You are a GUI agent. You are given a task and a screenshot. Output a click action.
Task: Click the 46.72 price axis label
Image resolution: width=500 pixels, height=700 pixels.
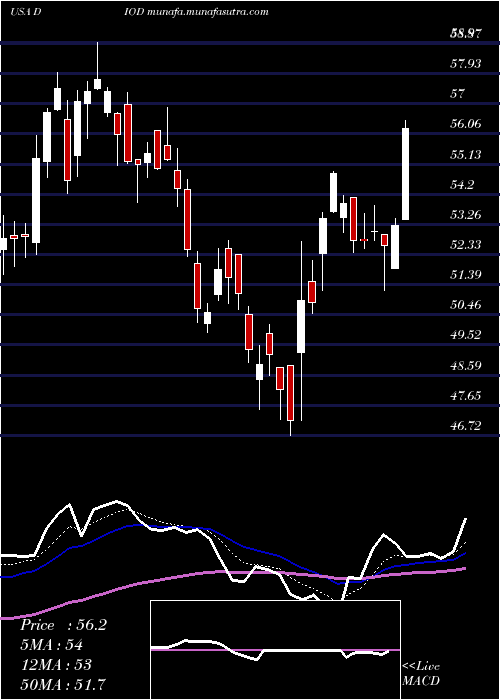coord(466,425)
